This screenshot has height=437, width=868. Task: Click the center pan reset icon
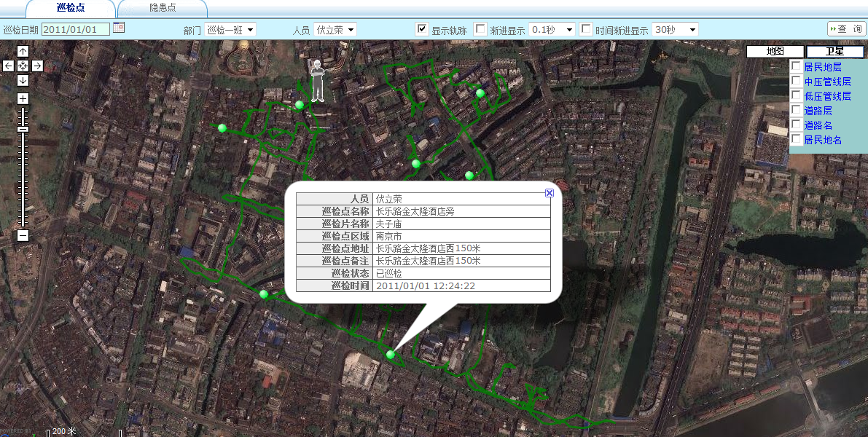pos(23,66)
